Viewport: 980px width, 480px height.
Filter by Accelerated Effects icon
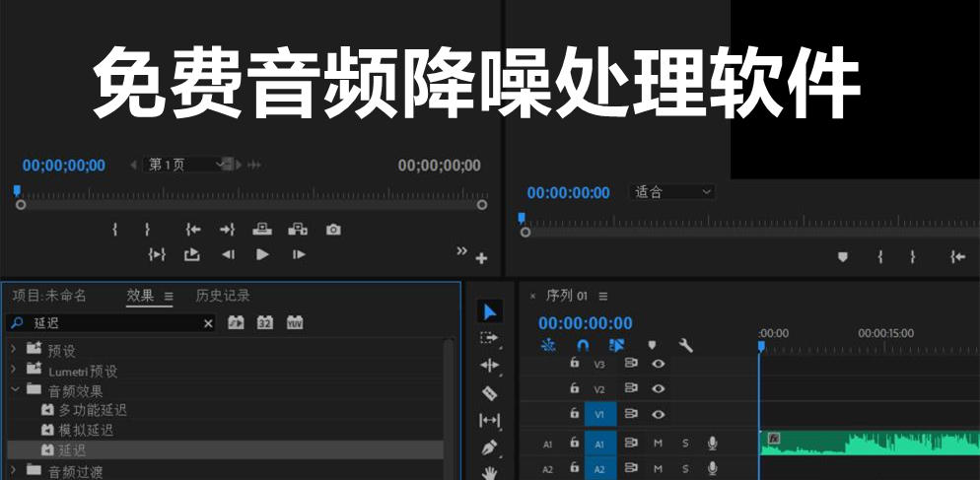tap(236, 322)
